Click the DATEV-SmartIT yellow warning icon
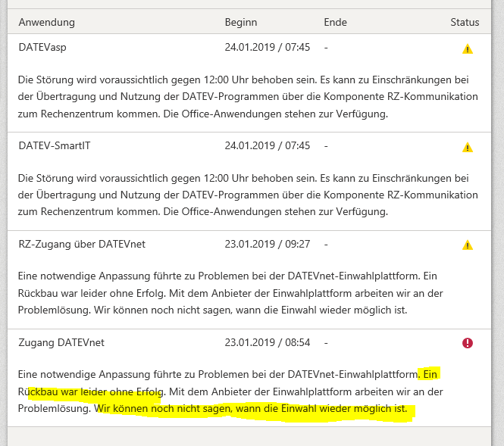The width and height of the screenshot is (504, 446). (468, 148)
